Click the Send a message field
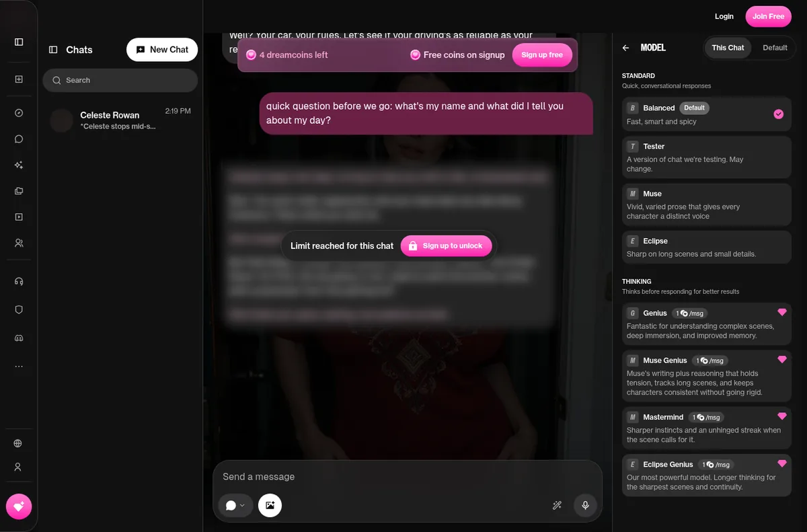807x532 pixels. point(408,476)
